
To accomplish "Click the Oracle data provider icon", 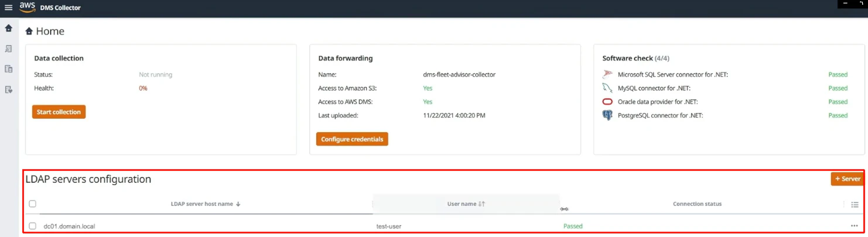I will click(607, 102).
